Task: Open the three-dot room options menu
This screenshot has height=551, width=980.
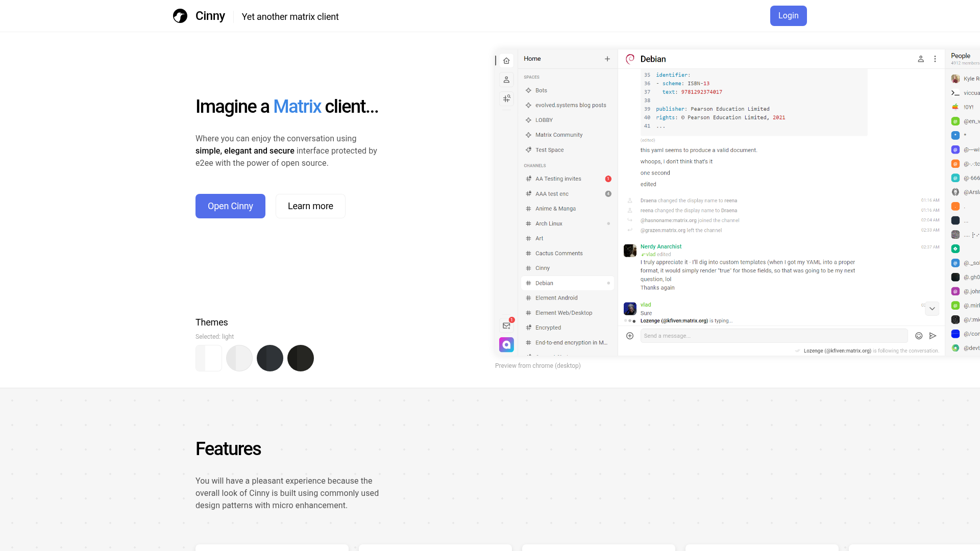Action: coord(935,59)
